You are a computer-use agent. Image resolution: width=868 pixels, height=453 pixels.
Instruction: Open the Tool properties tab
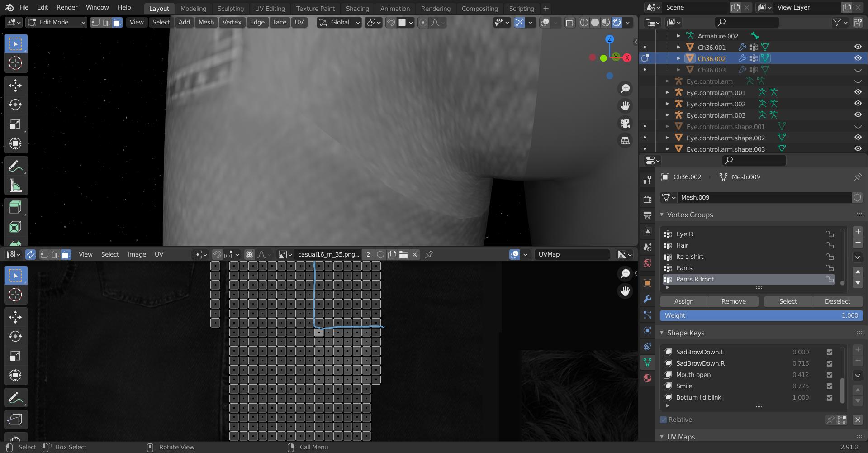pyautogui.click(x=647, y=180)
